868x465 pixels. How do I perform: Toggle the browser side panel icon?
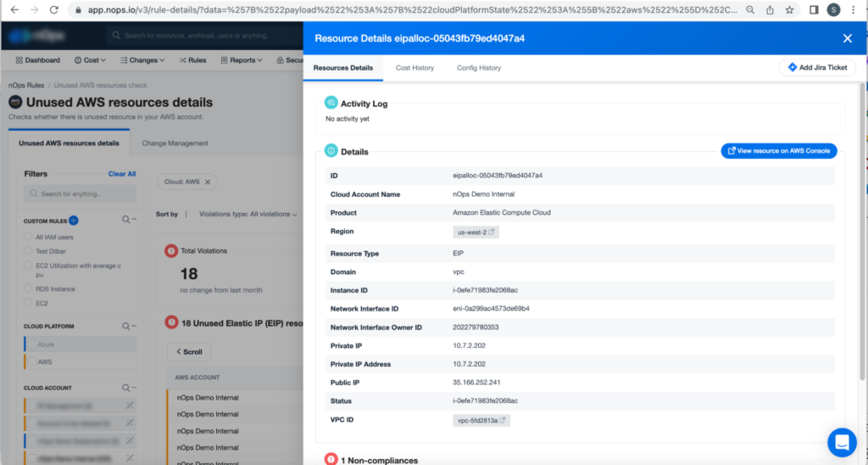(814, 10)
